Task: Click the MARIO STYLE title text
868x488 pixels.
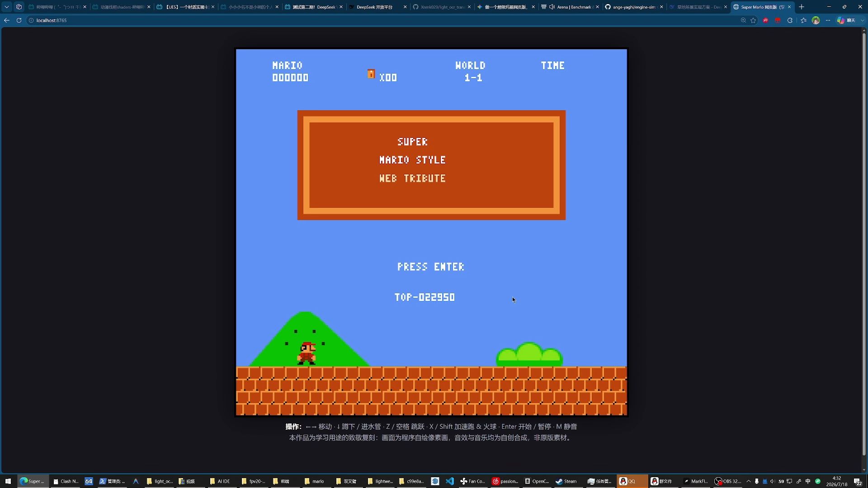Action: (412, 160)
